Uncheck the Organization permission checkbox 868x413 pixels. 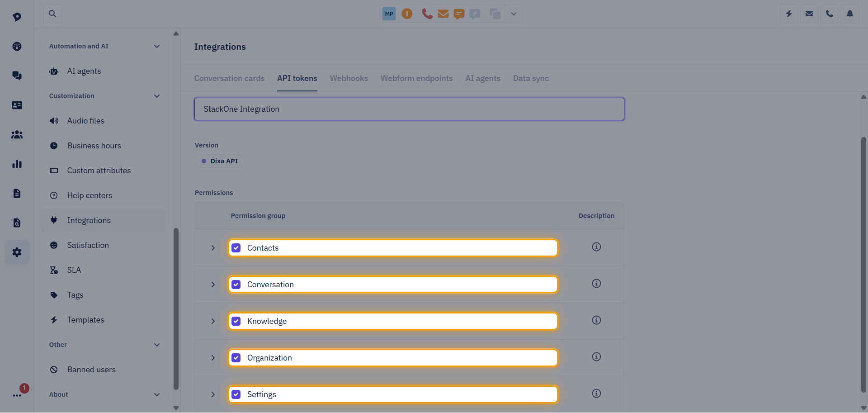236,358
